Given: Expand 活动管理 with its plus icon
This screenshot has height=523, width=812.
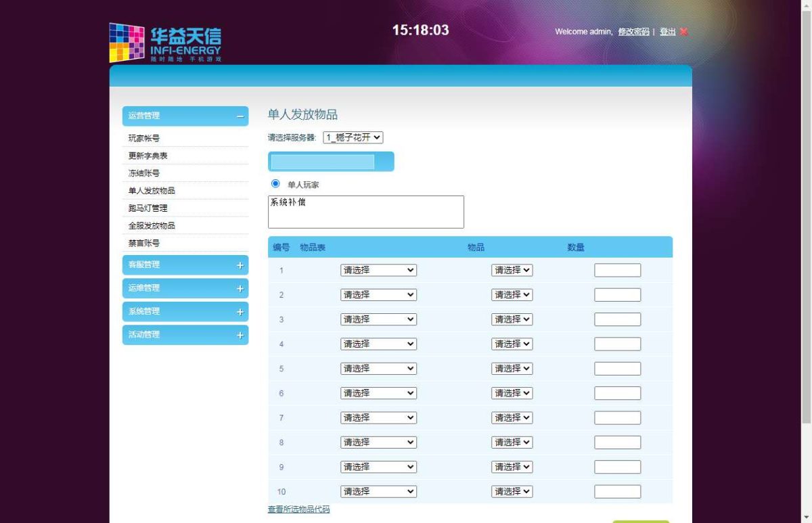Looking at the screenshot, I should click(240, 335).
